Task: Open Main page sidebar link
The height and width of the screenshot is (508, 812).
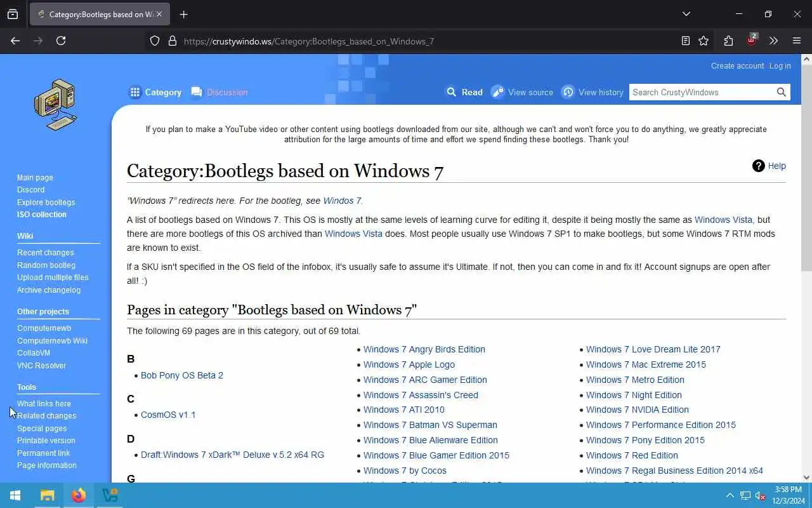Action: pos(35,178)
